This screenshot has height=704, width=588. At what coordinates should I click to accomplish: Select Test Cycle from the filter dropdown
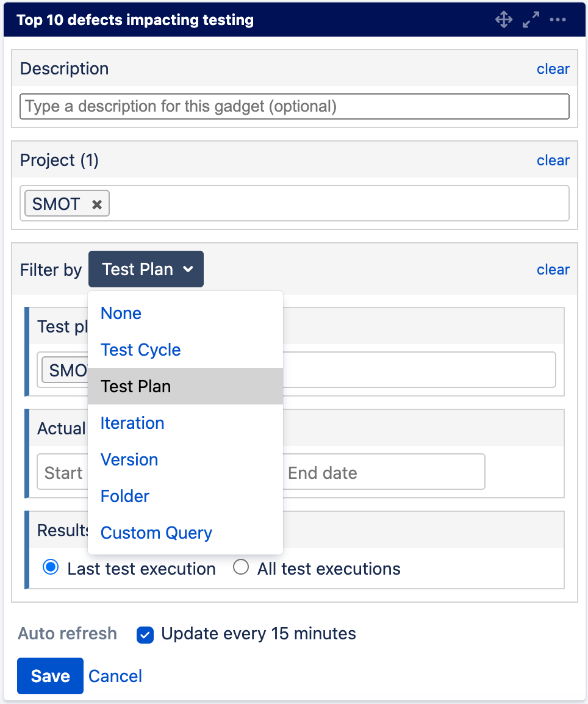(140, 350)
